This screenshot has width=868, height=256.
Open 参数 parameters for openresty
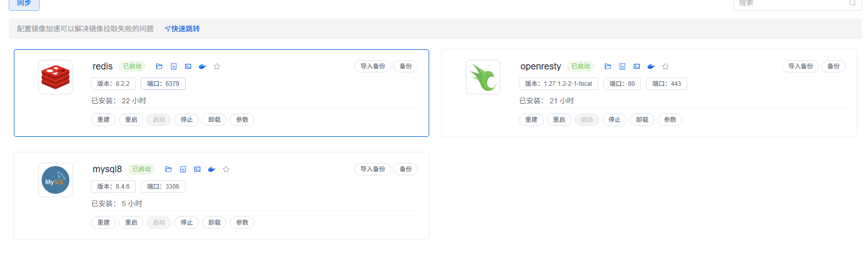point(670,120)
